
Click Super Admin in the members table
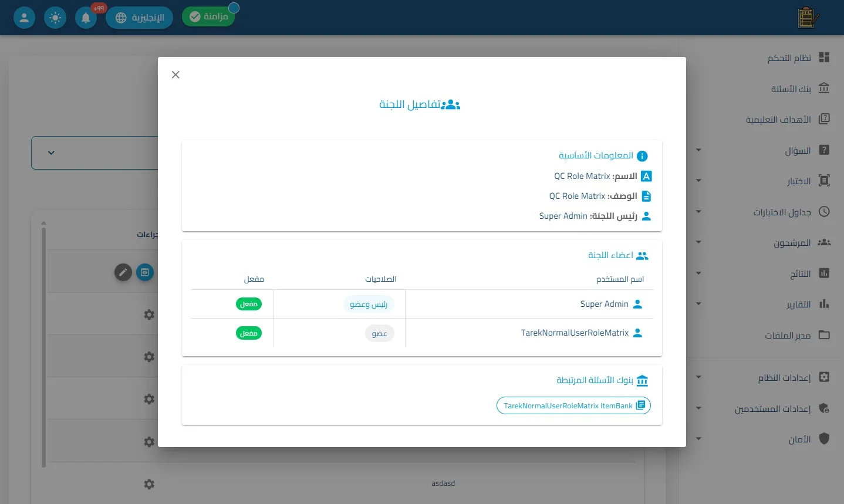(x=604, y=304)
